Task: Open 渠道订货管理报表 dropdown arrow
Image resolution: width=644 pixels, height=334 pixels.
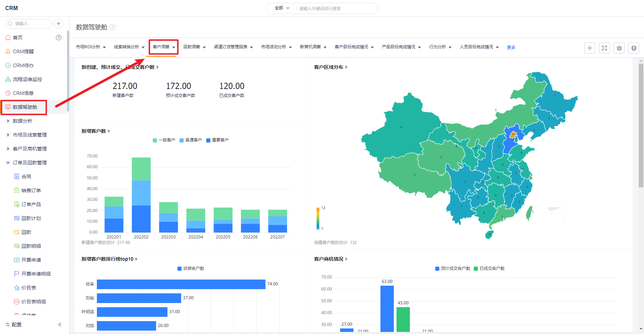Action: [x=251, y=47]
